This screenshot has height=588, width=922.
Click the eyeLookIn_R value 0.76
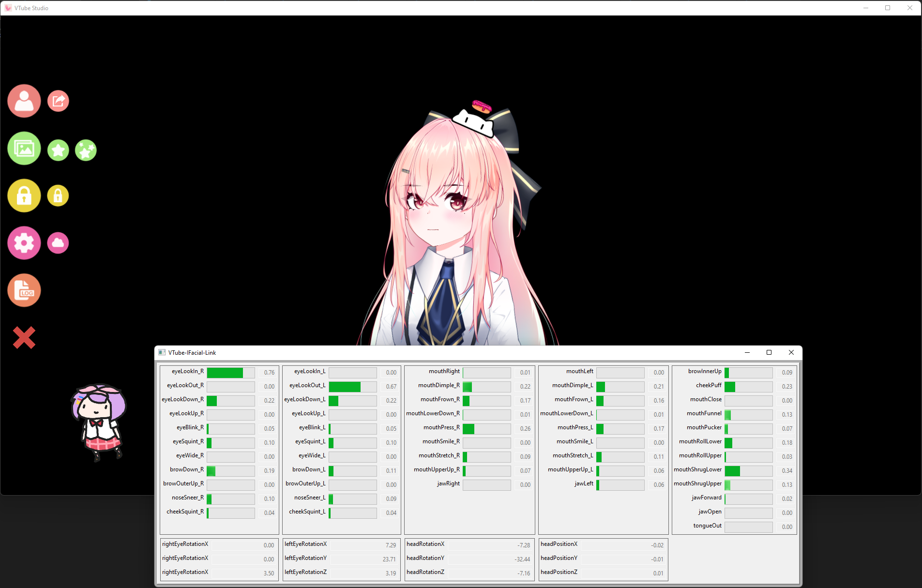(x=269, y=373)
